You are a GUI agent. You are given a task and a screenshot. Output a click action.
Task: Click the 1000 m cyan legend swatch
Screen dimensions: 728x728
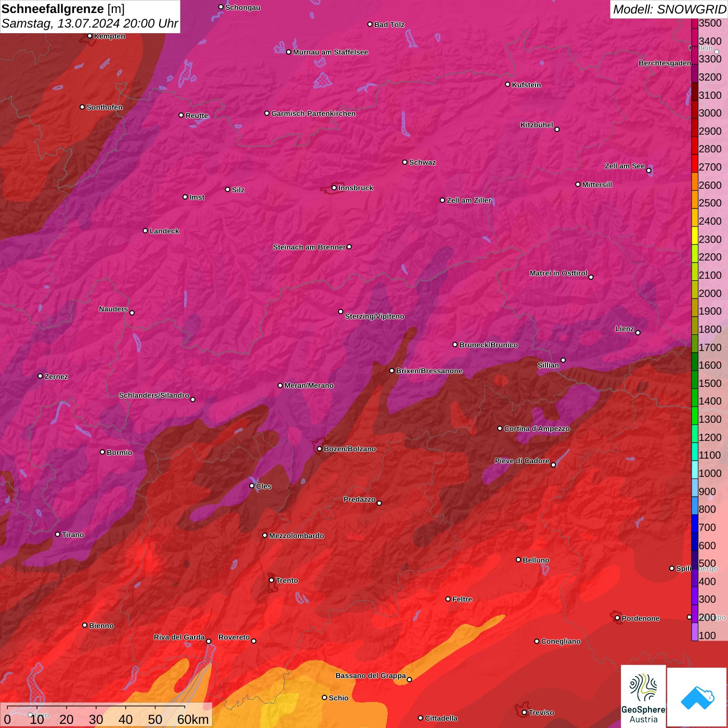(x=695, y=470)
